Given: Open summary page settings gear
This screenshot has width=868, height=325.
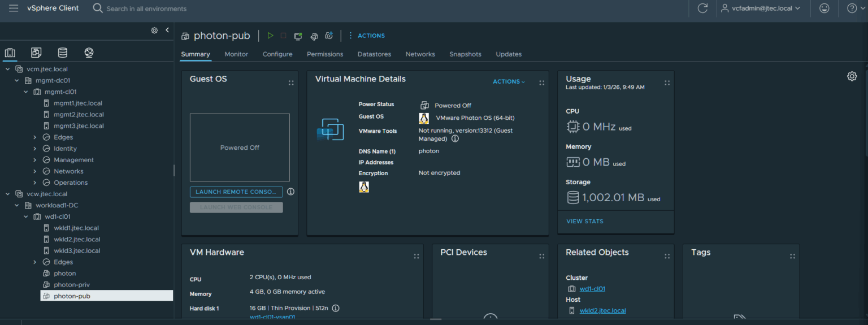Looking at the screenshot, I should 852,76.
